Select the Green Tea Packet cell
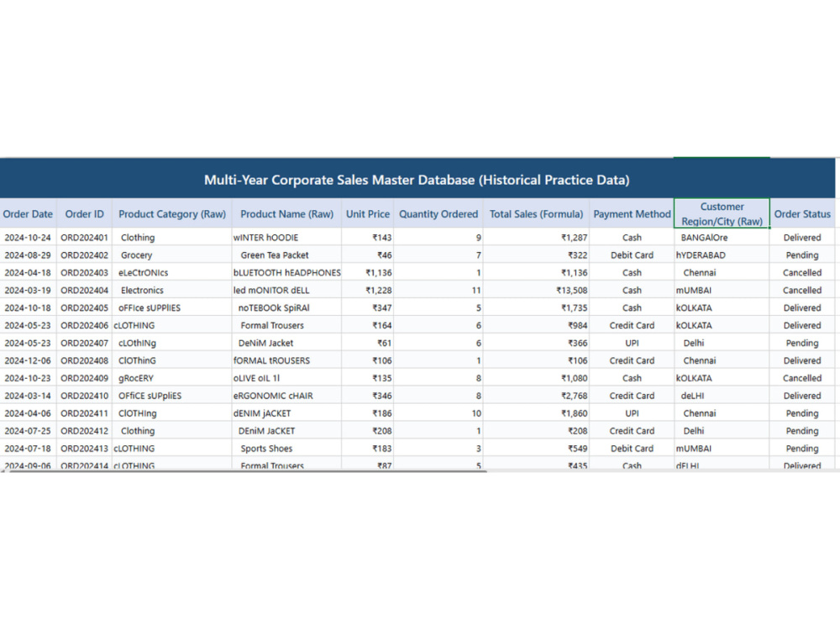Screen dimensions: 840x630 click(286, 255)
